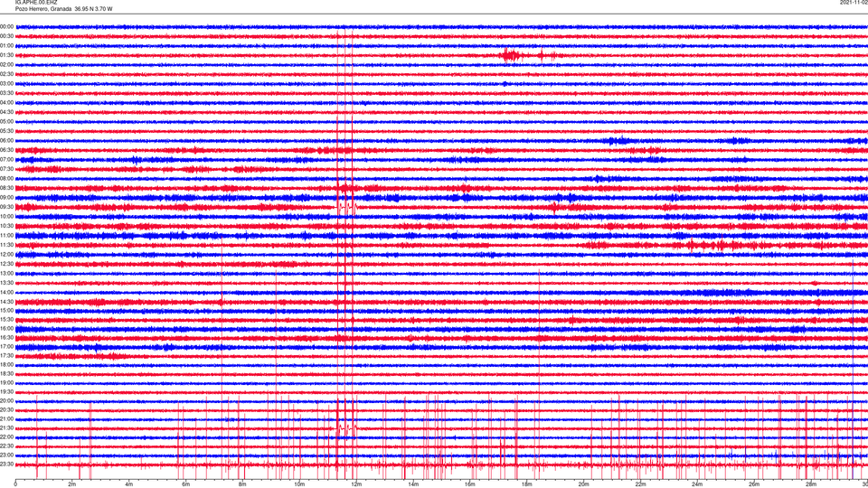Image resolution: width=868 pixels, height=488 pixels.
Task: Click the 18m minute axis label
Action: click(526, 484)
